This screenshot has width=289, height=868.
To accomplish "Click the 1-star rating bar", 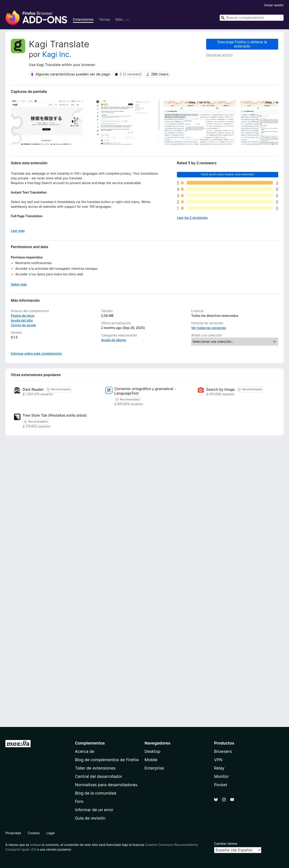I will tap(230, 208).
